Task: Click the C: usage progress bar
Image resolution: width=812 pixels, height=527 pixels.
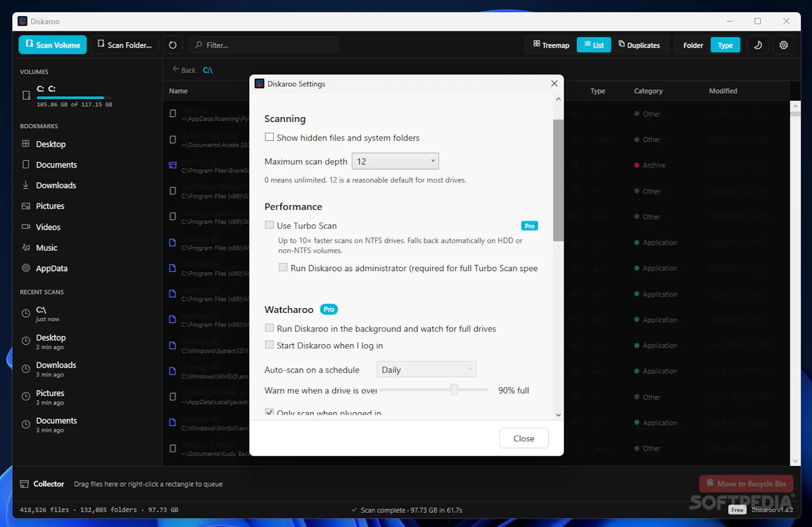Action: pyautogui.click(x=74, y=97)
